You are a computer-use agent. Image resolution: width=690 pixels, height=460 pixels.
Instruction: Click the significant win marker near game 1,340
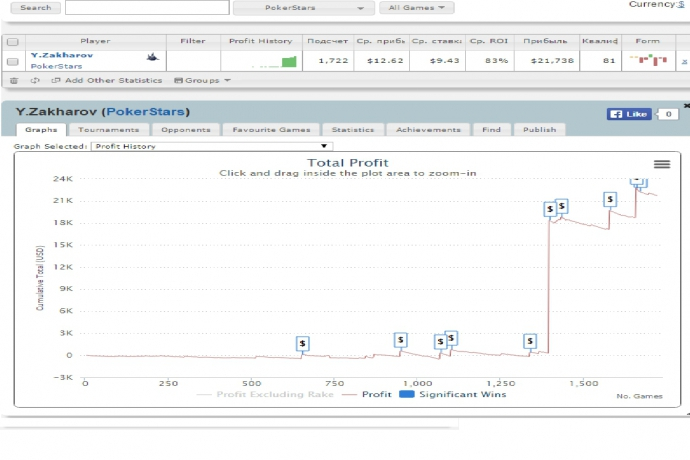pos(530,341)
